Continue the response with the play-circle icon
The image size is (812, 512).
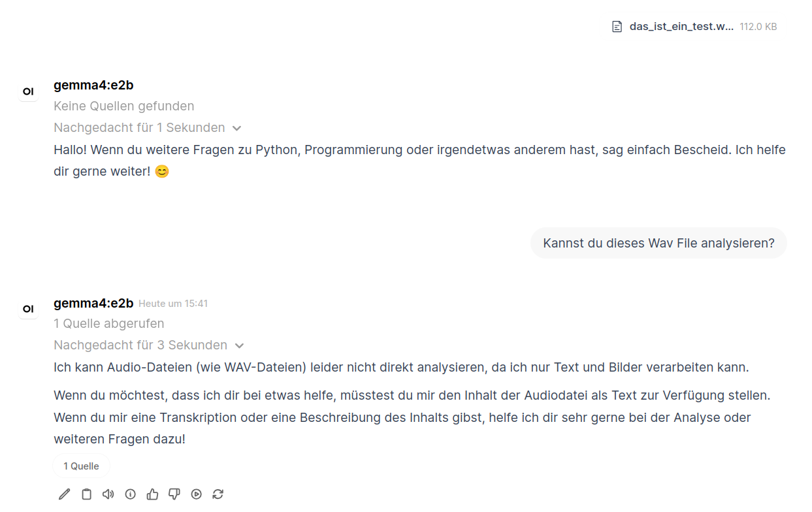click(x=197, y=494)
